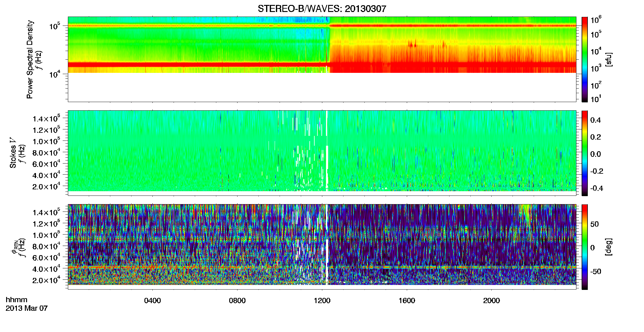Click the 1.4×10^5 tick on the Stokes V panel
The image size is (644, 332).
click(46, 118)
